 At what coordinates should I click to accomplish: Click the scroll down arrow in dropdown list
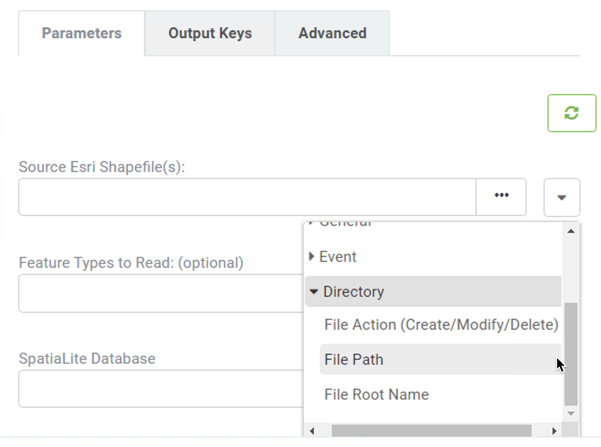tap(571, 414)
